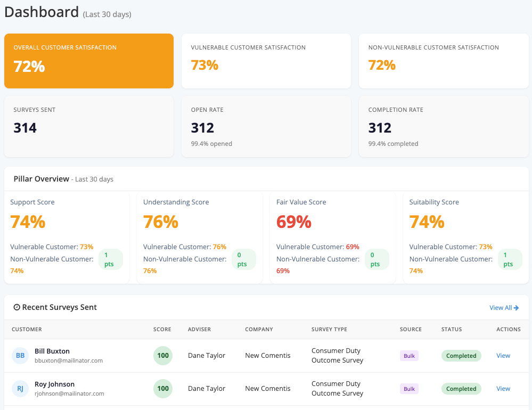The width and height of the screenshot is (532, 410).
Task: Click the Understanding Score pillar card
Action: point(200,237)
